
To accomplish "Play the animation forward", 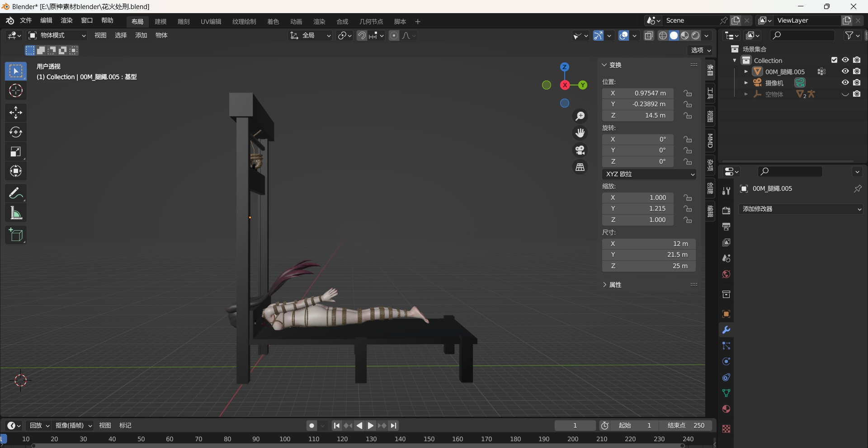I will (371, 426).
